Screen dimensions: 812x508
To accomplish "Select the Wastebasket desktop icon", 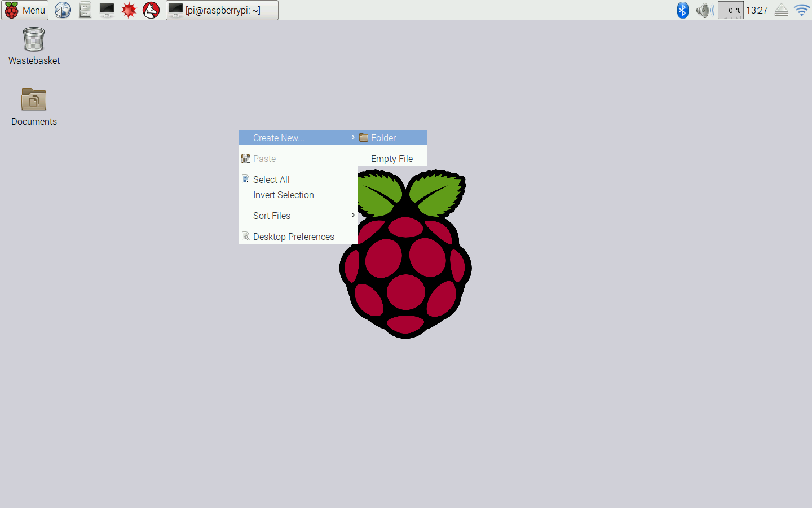I will point(34,46).
